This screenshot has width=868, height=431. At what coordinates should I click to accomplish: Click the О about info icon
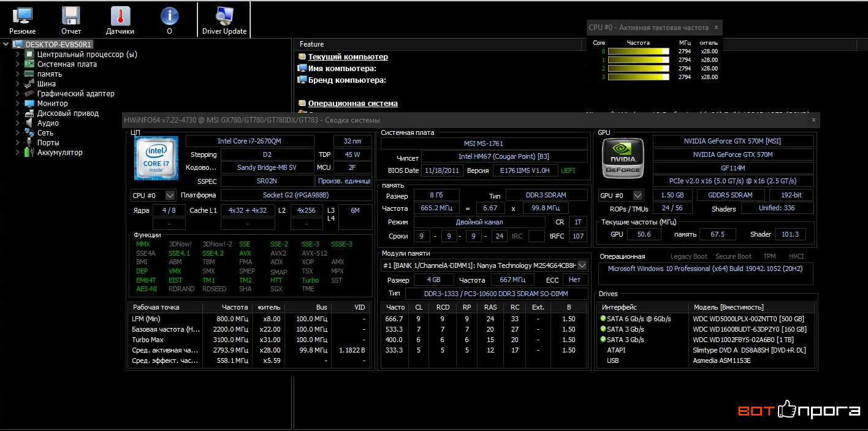pos(169,16)
